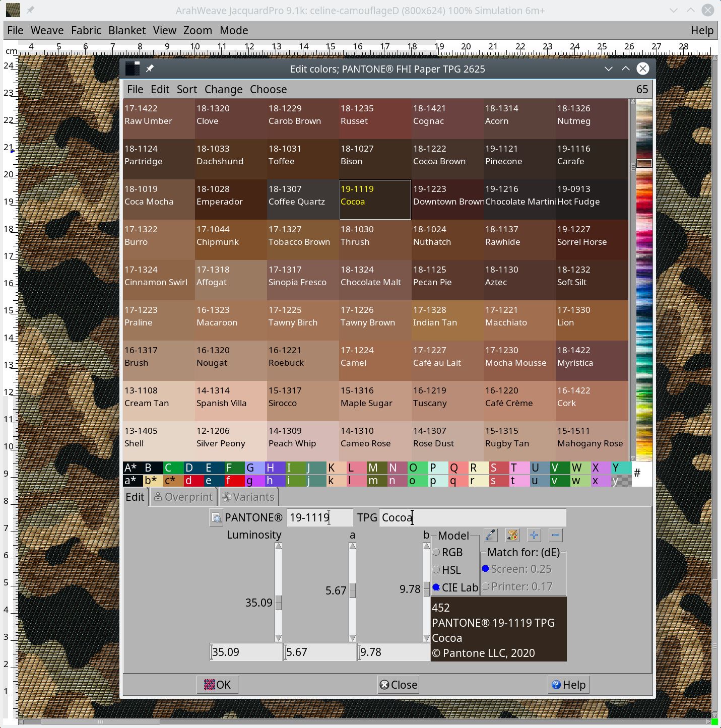Select yarn color lowercase f

[x=234, y=481]
